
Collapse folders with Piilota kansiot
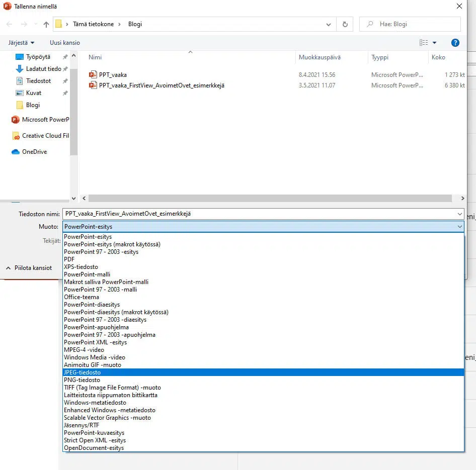29,268
